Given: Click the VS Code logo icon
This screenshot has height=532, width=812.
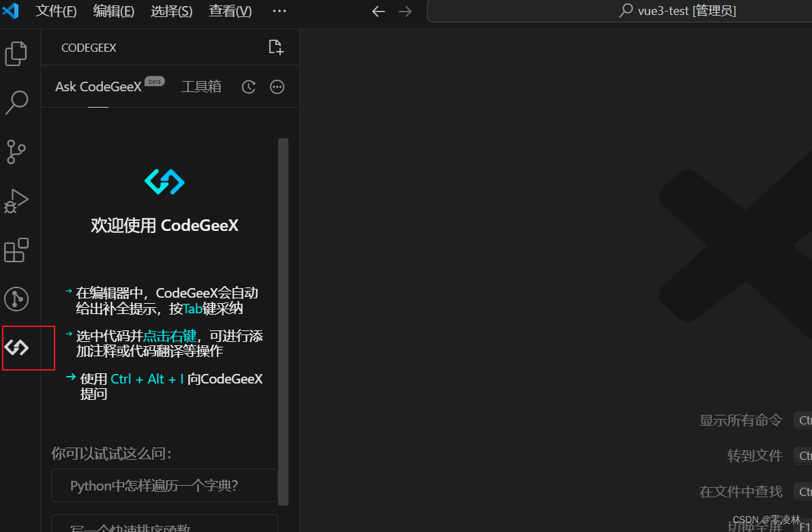Looking at the screenshot, I should click(x=10, y=10).
